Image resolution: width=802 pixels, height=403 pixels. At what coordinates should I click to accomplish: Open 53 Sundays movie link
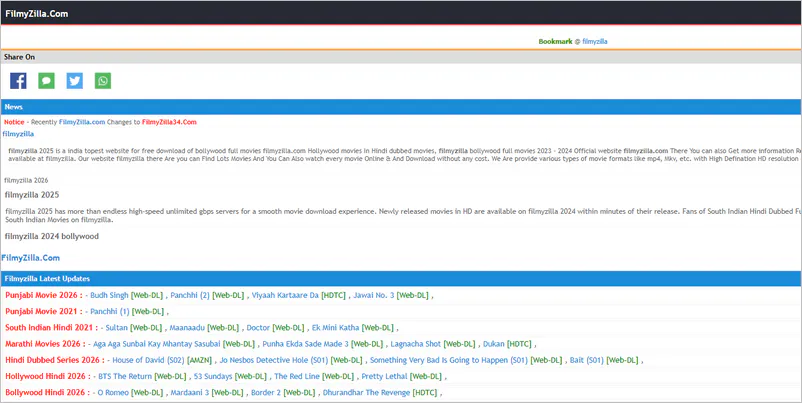point(212,377)
